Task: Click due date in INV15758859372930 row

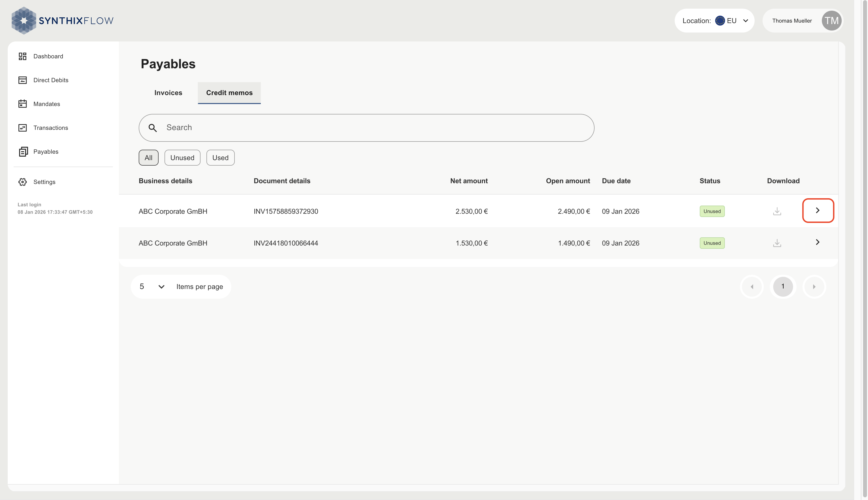Action: point(621,212)
